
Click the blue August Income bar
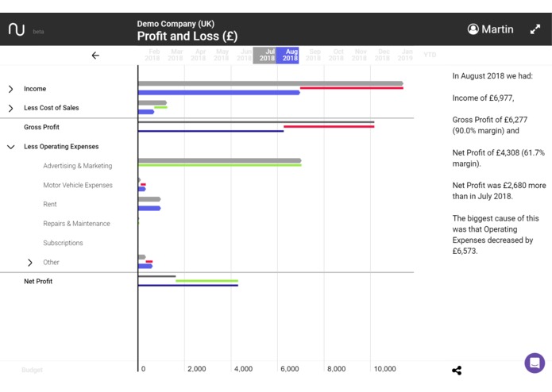point(219,93)
